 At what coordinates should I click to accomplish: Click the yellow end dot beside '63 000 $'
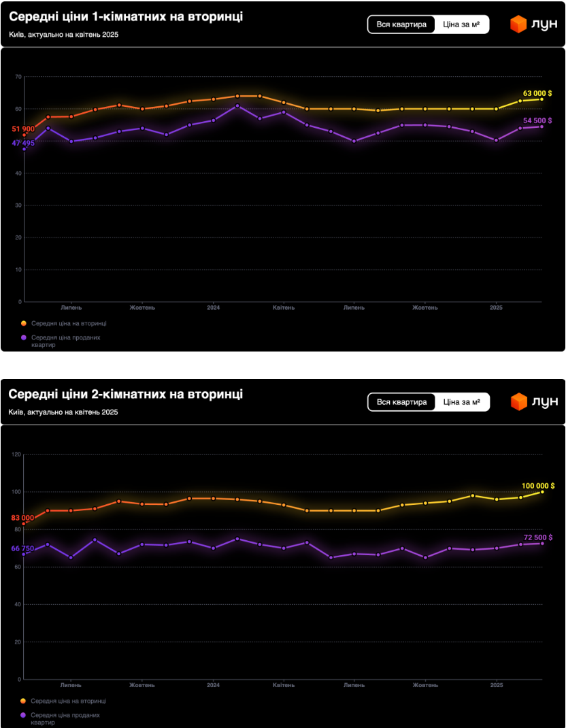[542, 99]
